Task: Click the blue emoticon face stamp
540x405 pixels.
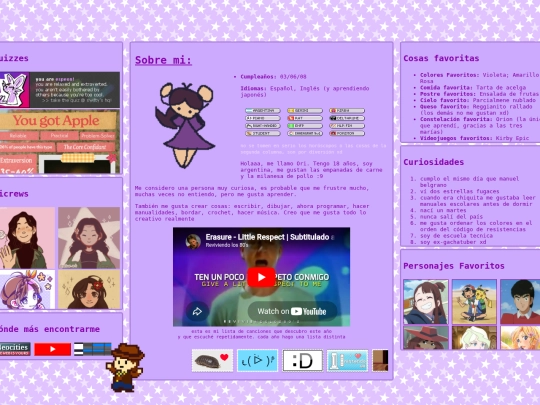Action: [x=258, y=361]
